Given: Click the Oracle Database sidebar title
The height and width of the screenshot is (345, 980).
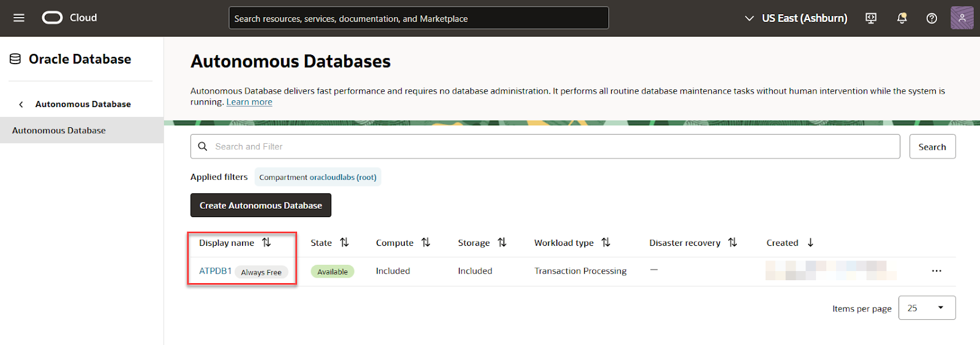Looking at the screenshot, I should [80, 59].
